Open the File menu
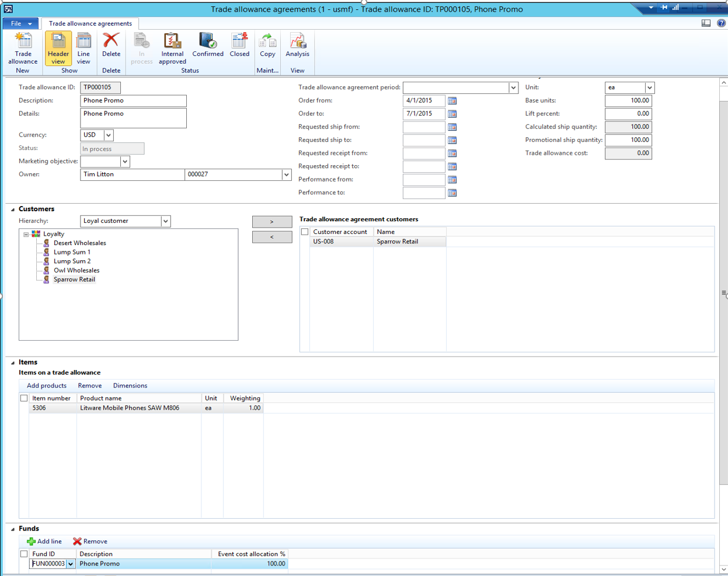Screen dimensions: 728x576 point(20,23)
